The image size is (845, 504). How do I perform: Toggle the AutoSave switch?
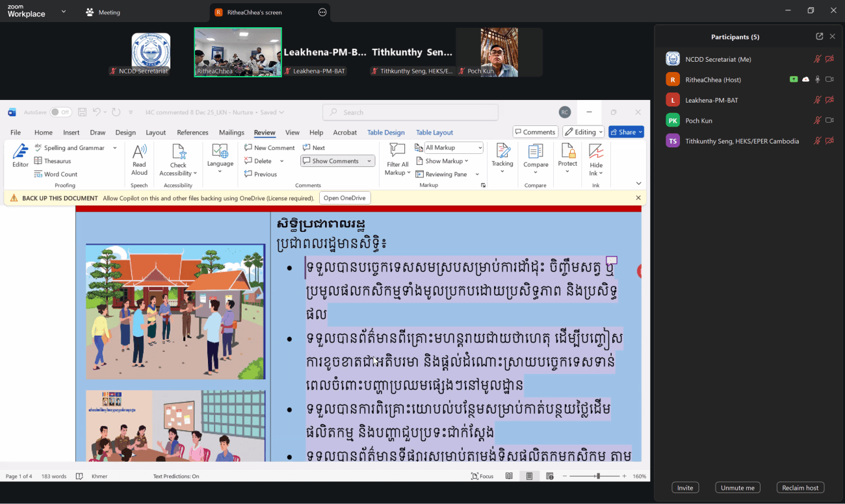(60, 112)
